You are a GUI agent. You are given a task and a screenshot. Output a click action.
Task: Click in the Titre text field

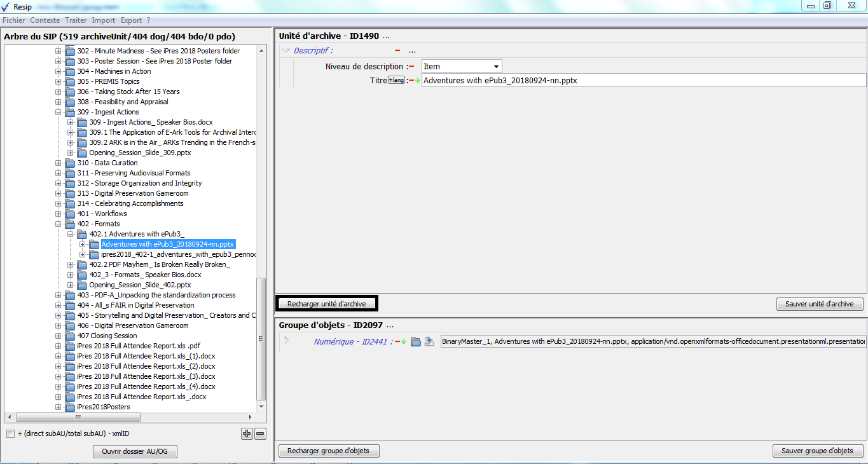[642, 81]
